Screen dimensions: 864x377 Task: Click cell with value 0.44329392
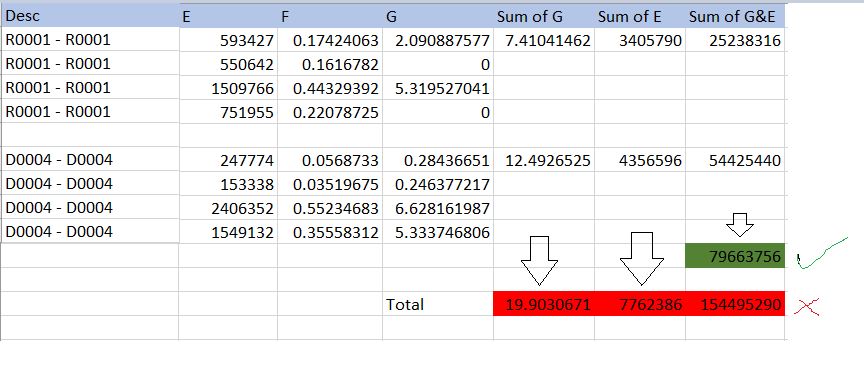point(330,88)
